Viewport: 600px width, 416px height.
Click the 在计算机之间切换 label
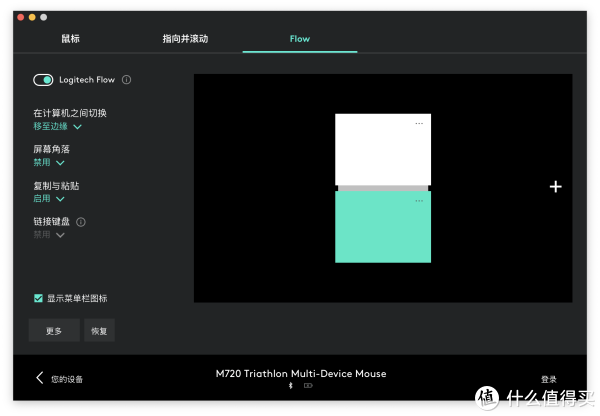click(70, 113)
